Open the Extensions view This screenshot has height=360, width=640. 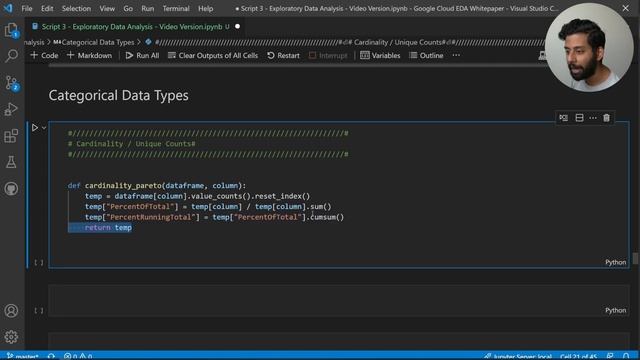click(11, 136)
